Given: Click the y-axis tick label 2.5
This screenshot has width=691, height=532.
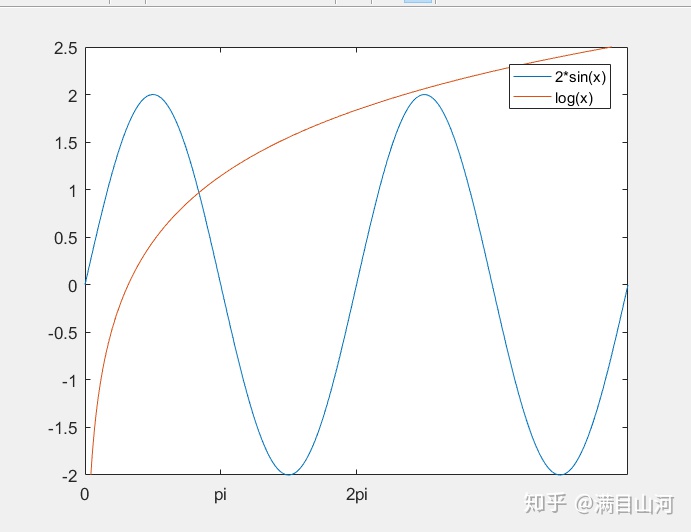Looking at the screenshot, I should point(66,48).
